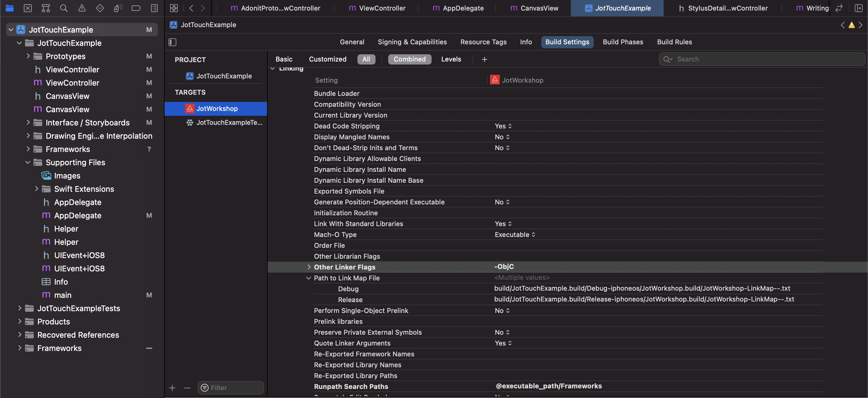Remove the selected target with minus
The height and width of the screenshot is (398, 868).
click(187, 388)
